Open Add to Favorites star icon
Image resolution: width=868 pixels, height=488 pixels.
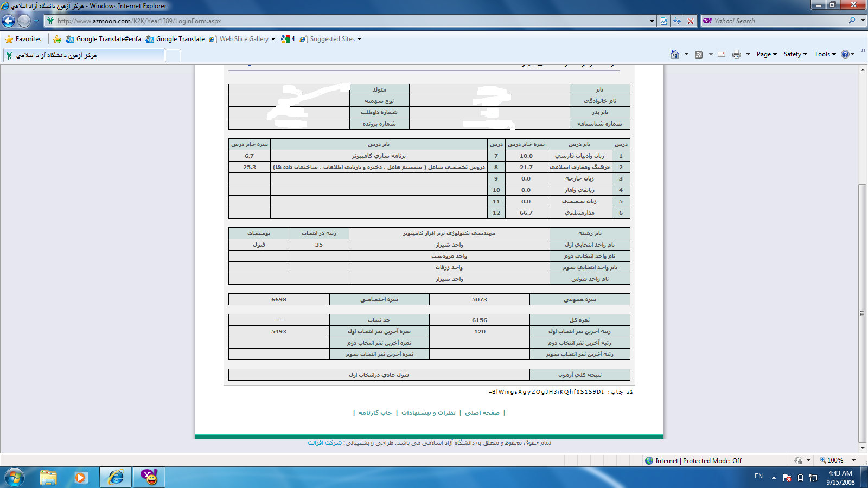point(57,39)
